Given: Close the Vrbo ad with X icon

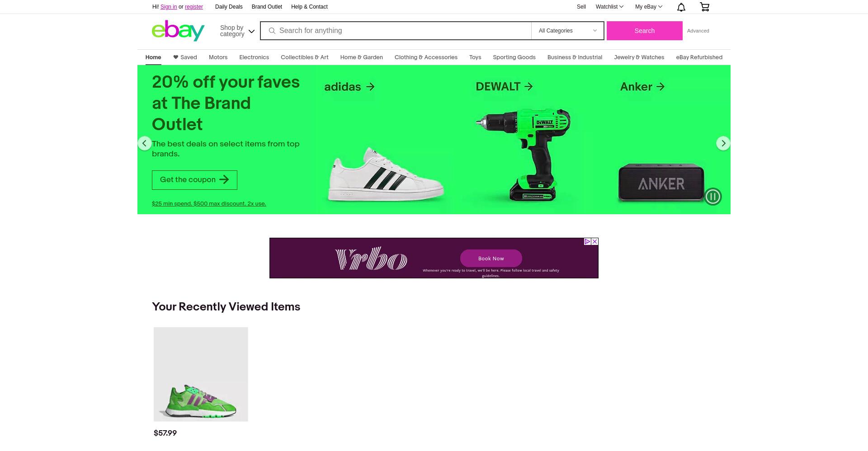Looking at the screenshot, I should (x=594, y=242).
